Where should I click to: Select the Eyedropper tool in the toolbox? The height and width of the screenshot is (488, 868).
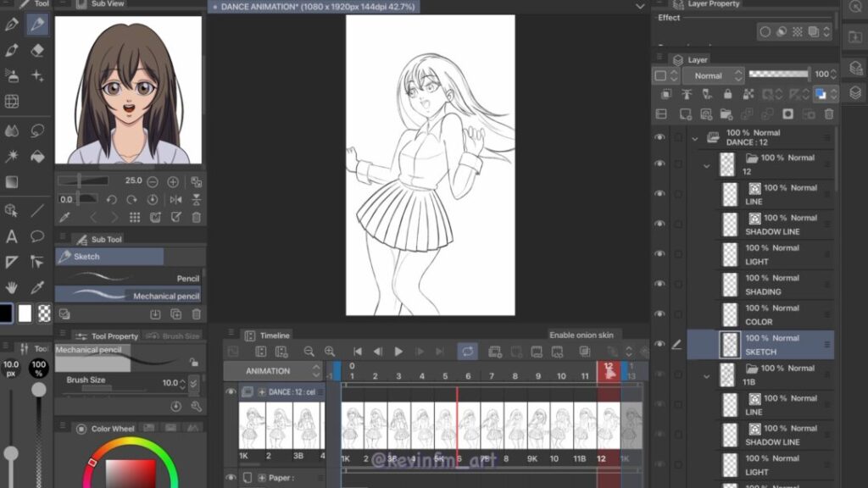pos(37,288)
